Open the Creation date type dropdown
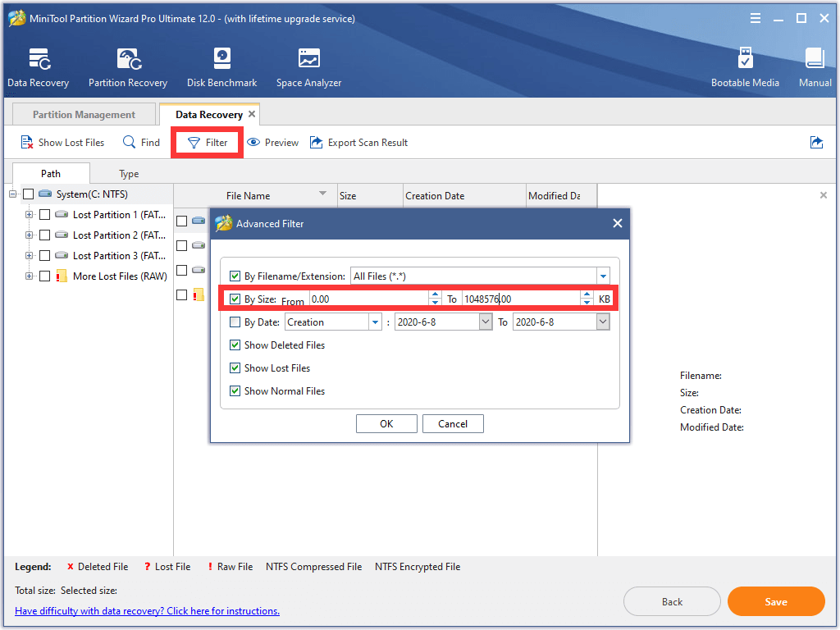 pyautogui.click(x=376, y=322)
